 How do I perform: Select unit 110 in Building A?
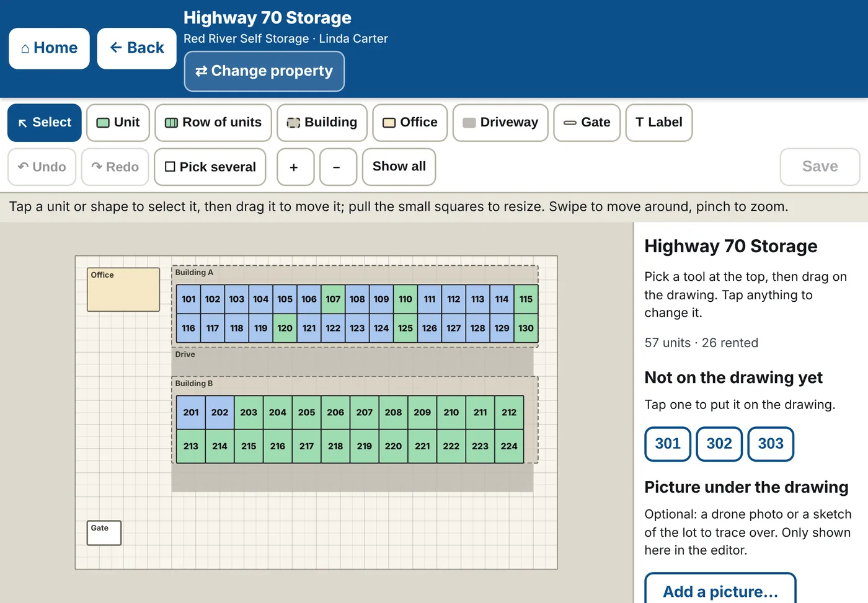[405, 299]
